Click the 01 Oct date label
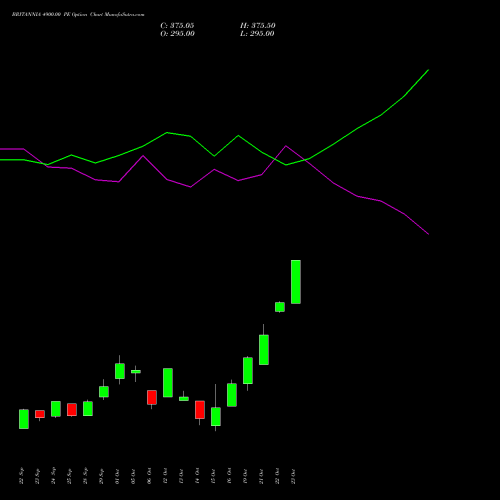Viewport: 500px width, 500px height. (118, 476)
